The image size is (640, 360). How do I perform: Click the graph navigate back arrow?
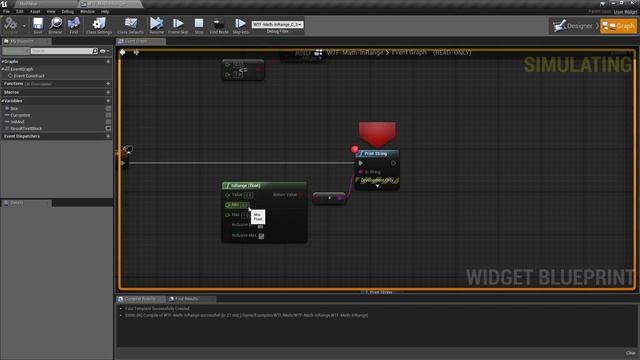122,52
